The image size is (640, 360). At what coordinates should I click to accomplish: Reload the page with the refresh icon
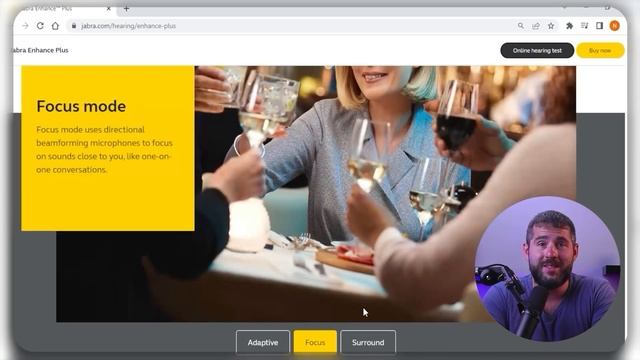coord(40,26)
